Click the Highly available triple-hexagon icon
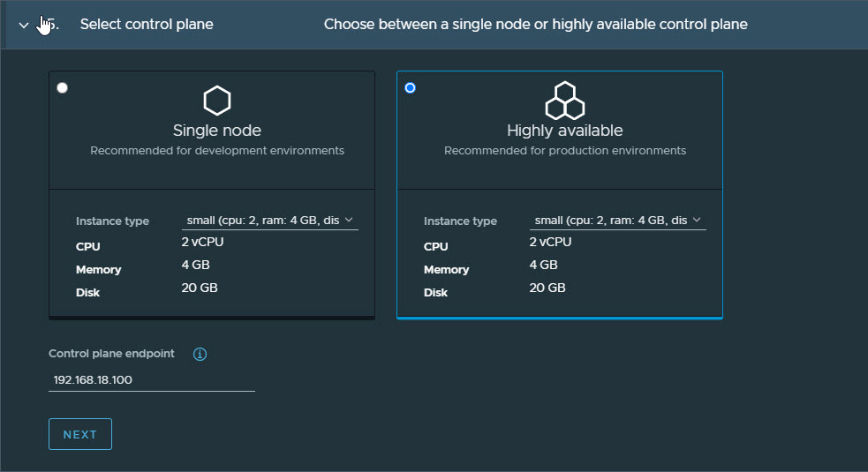 click(564, 101)
